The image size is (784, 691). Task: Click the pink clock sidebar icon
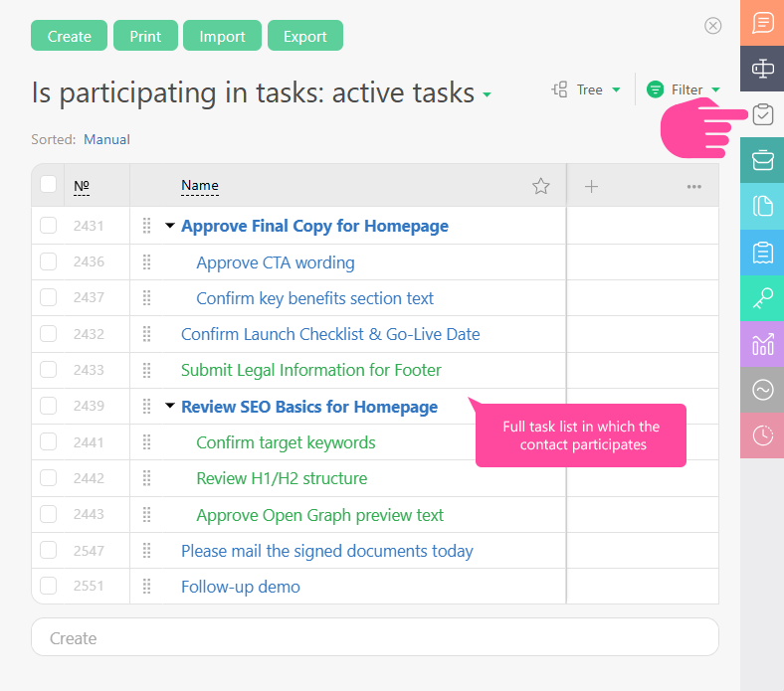(x=762, y=435)
